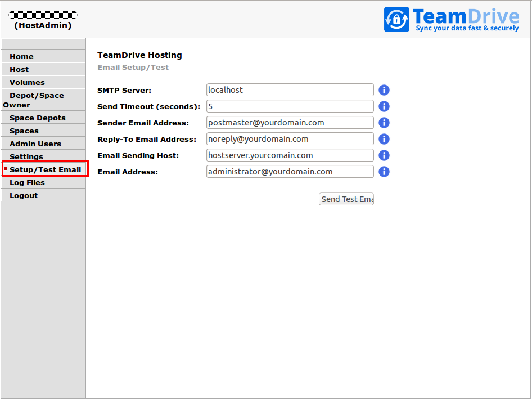Screen dimensions: 532x399
Task: Click 'Sync your data fast & securely' tagline
Action: click(467, 28)
